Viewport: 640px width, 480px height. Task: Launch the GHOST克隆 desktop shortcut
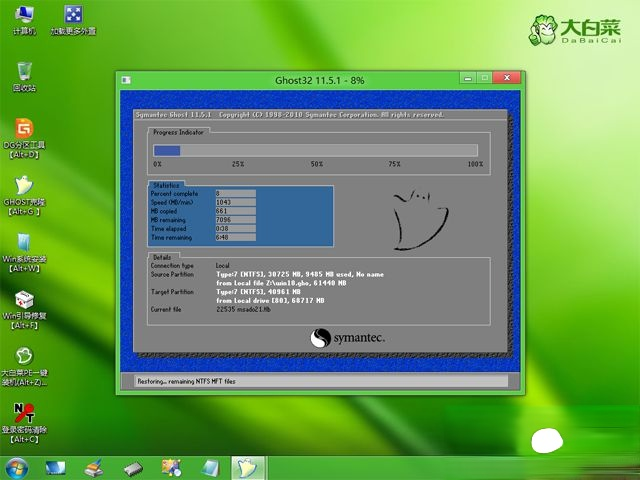pos(24,195)
